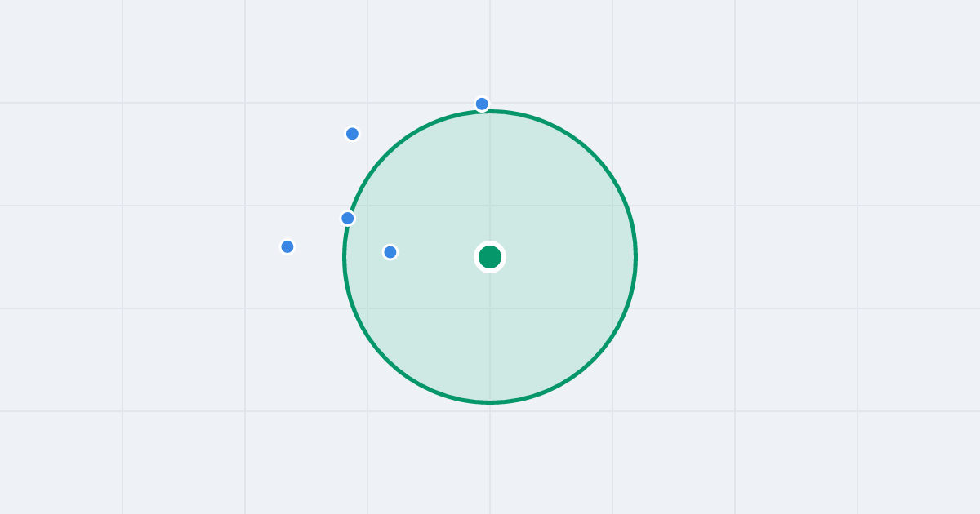Click the blue dot at the circle's top edge

click(482, 104)
